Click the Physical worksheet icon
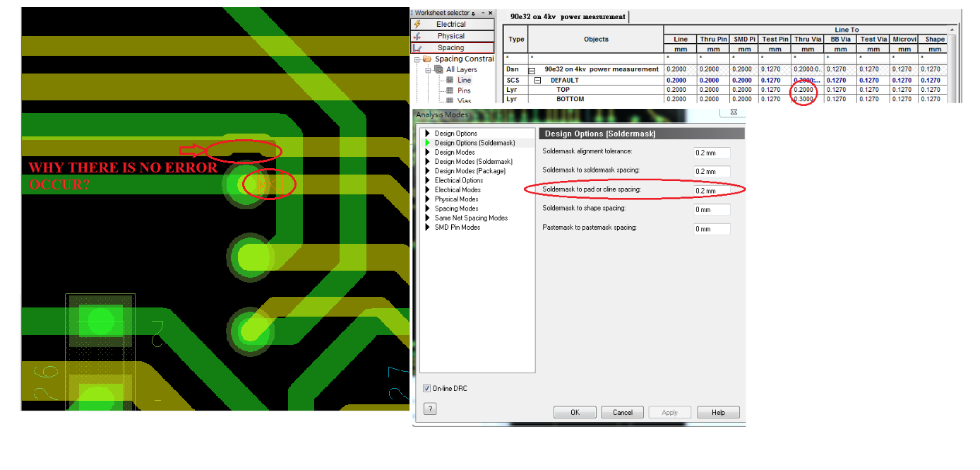This screenshot has height=470, width=980. coord(417,36)
